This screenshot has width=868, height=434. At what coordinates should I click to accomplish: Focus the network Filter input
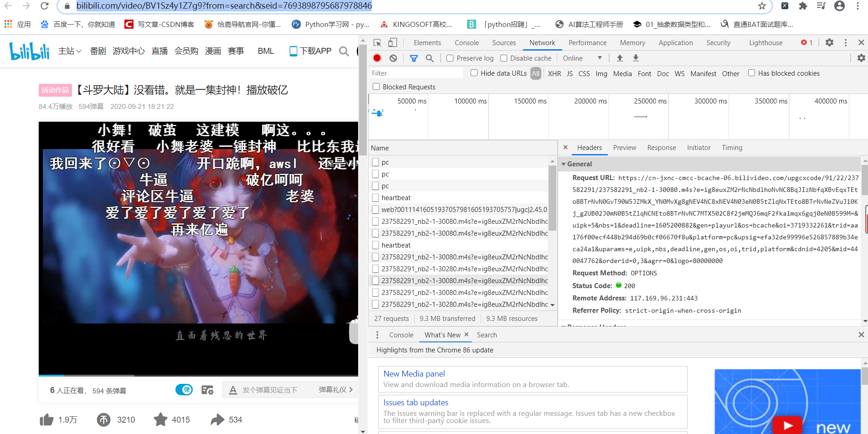(x=416, y=73)
